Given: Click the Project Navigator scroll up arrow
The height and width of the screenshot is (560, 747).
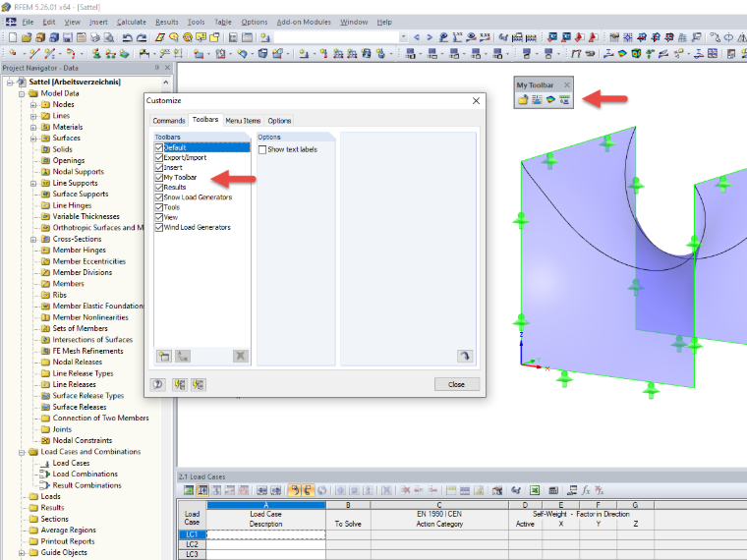Looking at the screenshot, I should (165, 82).
